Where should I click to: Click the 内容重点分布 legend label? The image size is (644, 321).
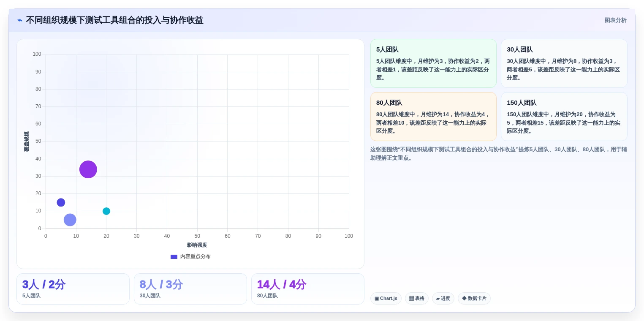coord(195,256)
